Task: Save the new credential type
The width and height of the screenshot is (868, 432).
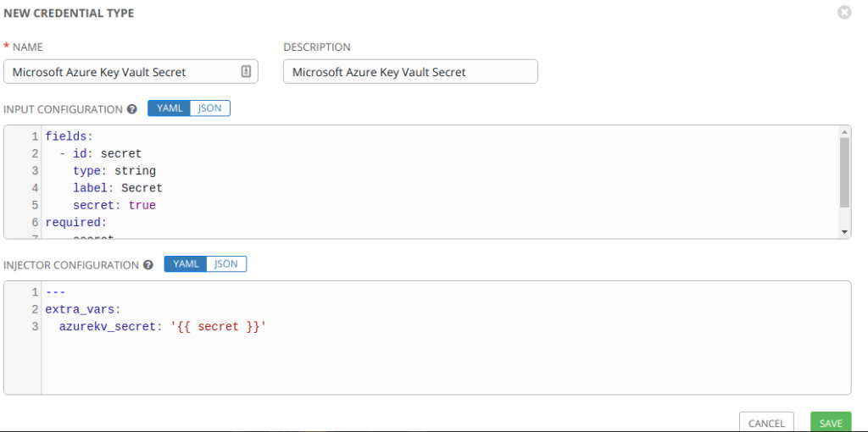Action: 830,423
